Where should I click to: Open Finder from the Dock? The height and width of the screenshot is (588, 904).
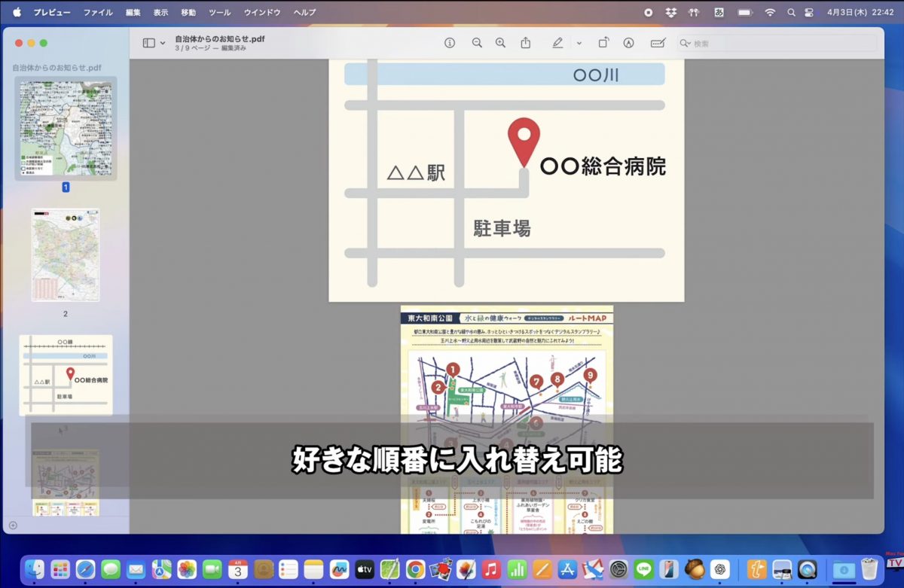pyautogui.click(x=35, y=569)
